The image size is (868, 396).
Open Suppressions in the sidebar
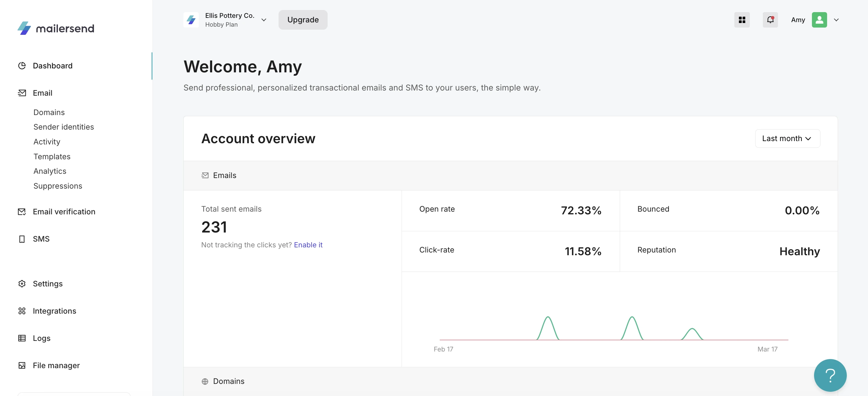point(58,186)
